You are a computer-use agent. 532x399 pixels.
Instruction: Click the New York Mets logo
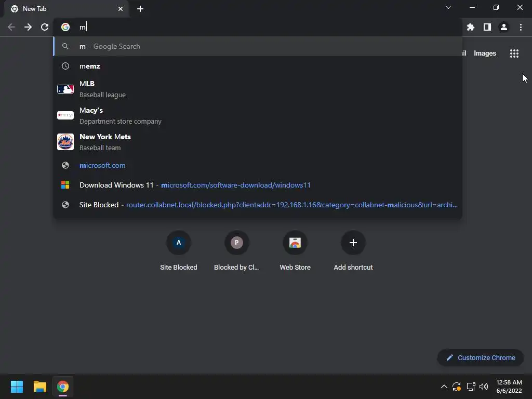(65, 142)
